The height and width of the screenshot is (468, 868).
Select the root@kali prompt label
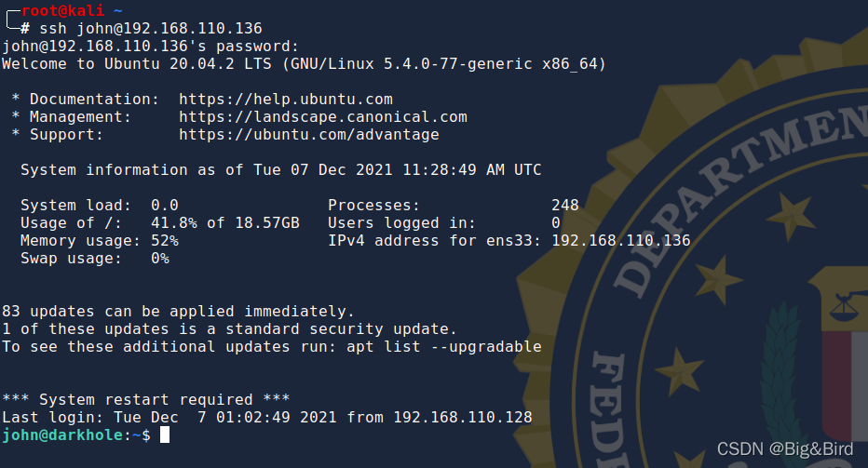(x=62, y=10)
